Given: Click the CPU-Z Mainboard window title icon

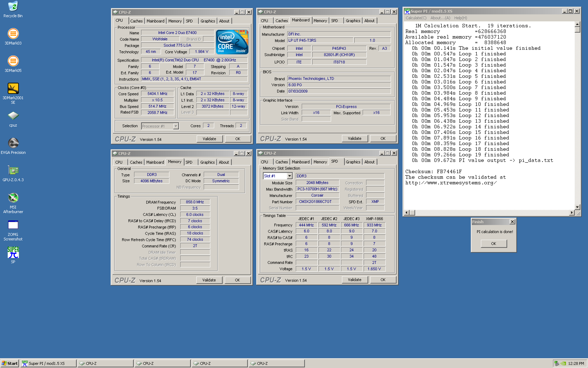Looking at the screenshot, I should 261,12.
